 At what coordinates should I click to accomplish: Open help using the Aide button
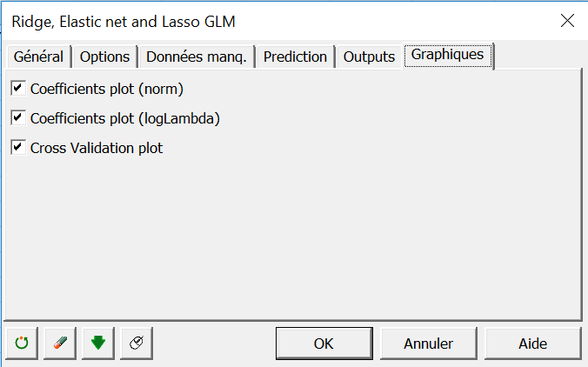[x=532, y=344]
